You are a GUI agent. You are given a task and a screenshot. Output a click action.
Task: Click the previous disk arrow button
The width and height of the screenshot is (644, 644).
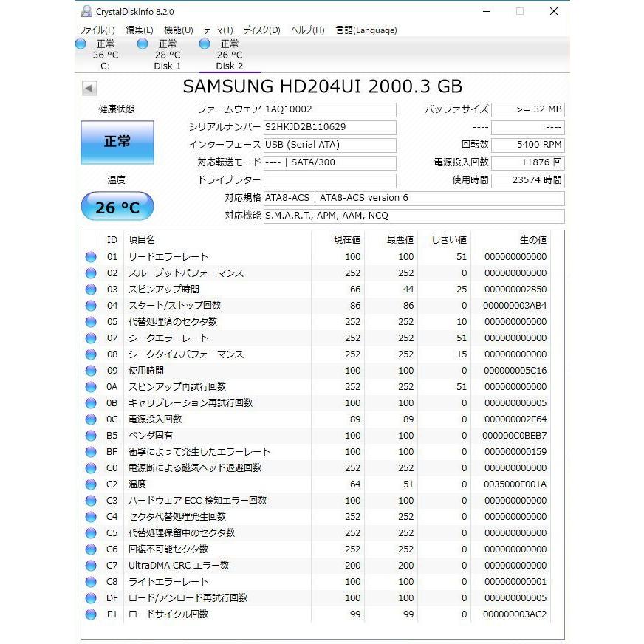pos(89,89)
